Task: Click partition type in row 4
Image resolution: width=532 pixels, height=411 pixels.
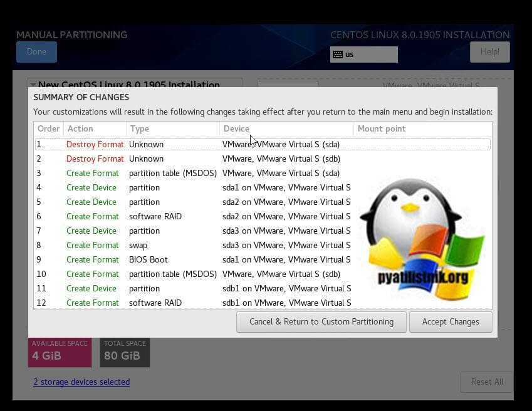Action: (x=144, y=188)
